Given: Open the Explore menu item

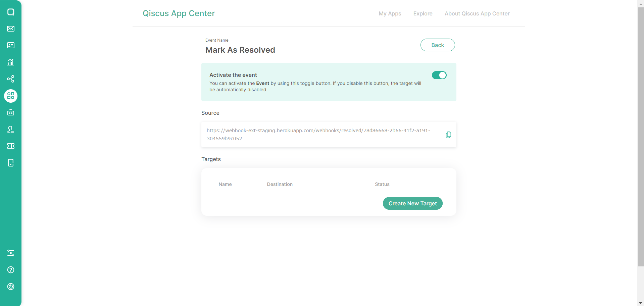Looking at the screenshot, I should coord(423,13).
